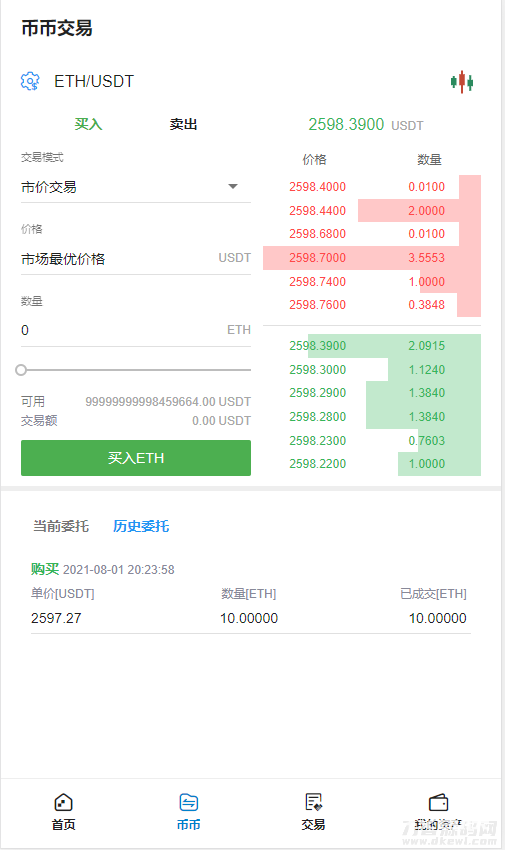Screen dimensions: 505x850
Task: Click the dropdown arrow of 交易模式
Action: click(233, 186)
